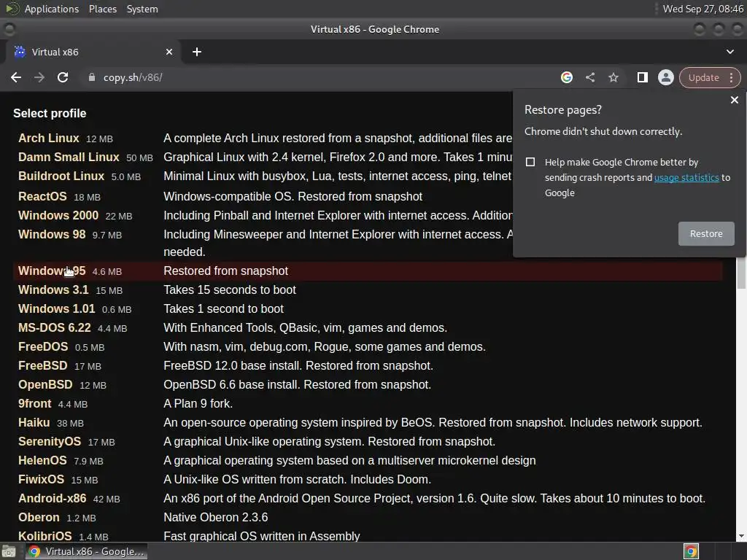Select Virtual x86 Chrome taskbar button
The height and width of the screenshot is (560, 747).
pos(86,551)
